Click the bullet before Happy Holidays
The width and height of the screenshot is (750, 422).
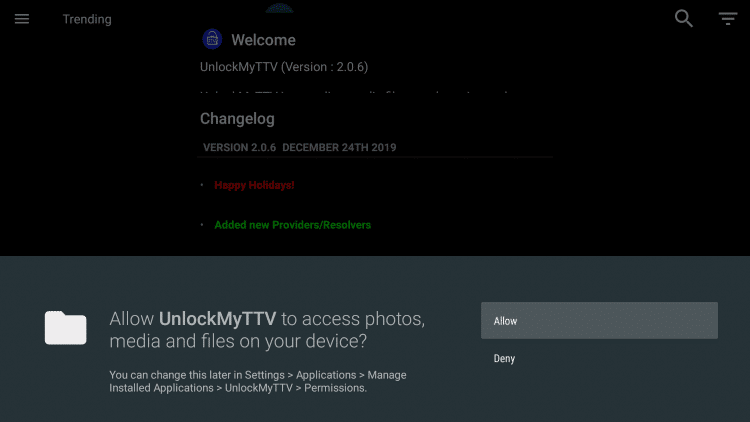202,185
